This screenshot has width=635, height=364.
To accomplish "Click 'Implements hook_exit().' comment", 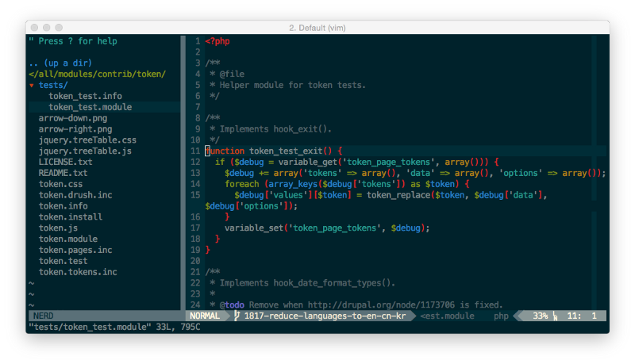I will (275, 129).
